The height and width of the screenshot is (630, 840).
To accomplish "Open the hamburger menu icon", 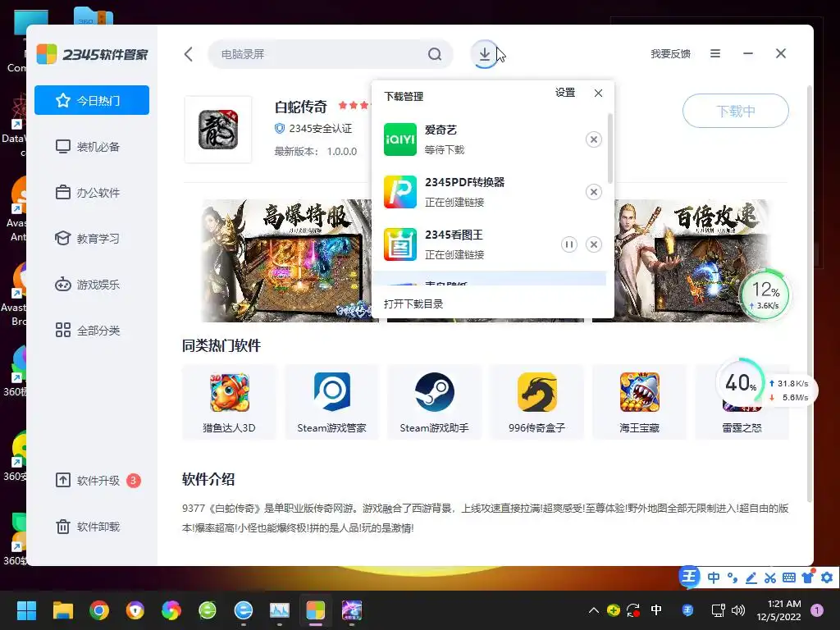I will [x=715, y=53].
